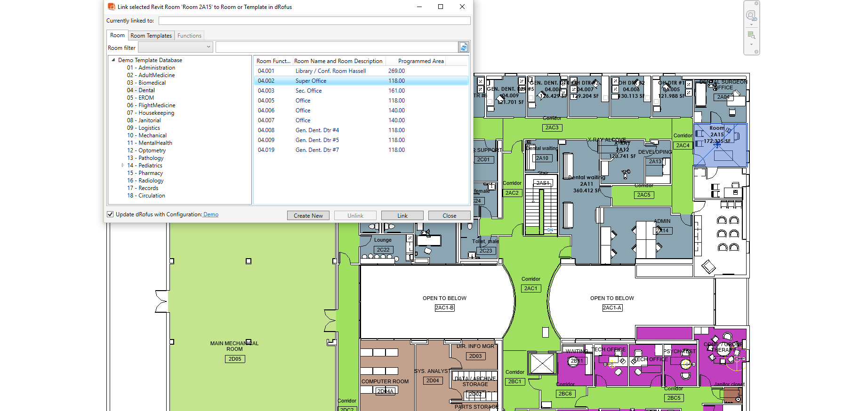Close the navigation bar with its X
Image resolution: width=868 pixels, height=411 pixels.
pos(756,3)
